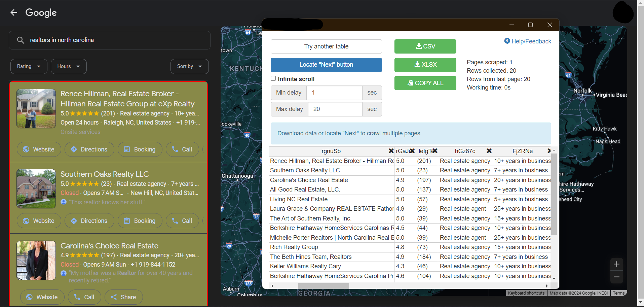Screen dimensions: 644x307
Task: Select the Keller Williams Realty Cary cell
Action: pos(332,266)
